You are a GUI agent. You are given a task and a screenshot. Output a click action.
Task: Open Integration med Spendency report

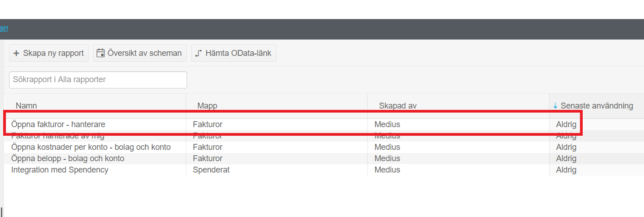(x=59, y=170)
